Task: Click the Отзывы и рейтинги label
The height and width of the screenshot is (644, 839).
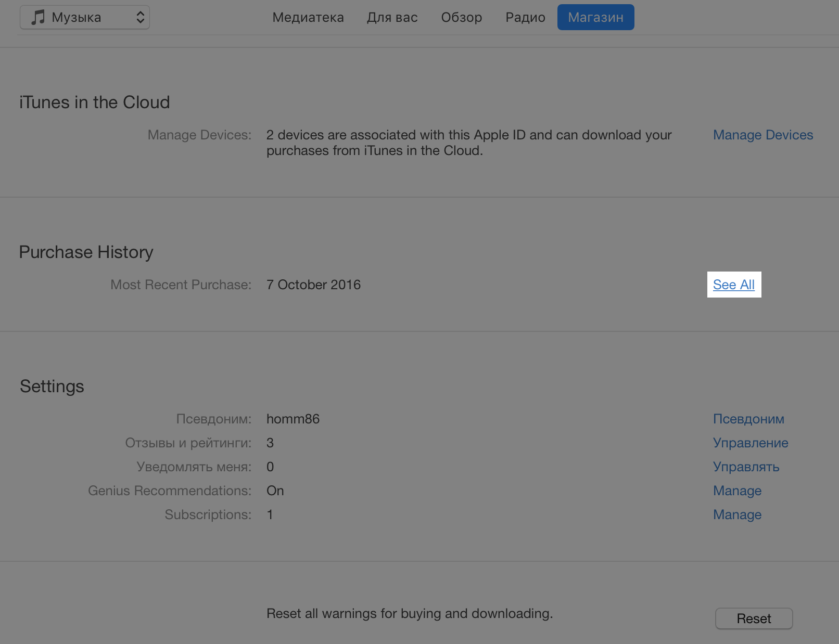Action: pos(188,443)
